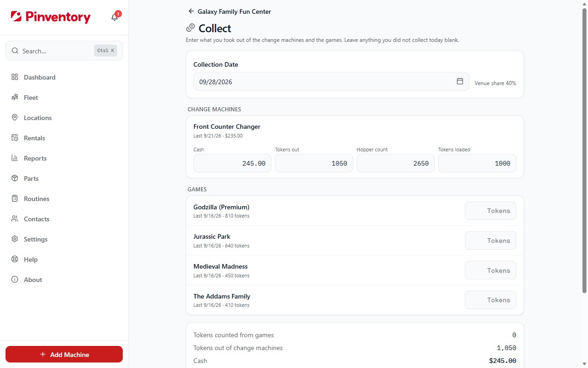Click 'Tokens counted from games' summary row

pos(355,335)
